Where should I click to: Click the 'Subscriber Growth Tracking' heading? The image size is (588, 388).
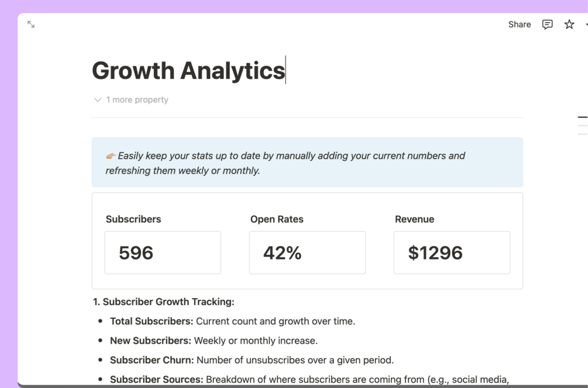pos(164,302)
